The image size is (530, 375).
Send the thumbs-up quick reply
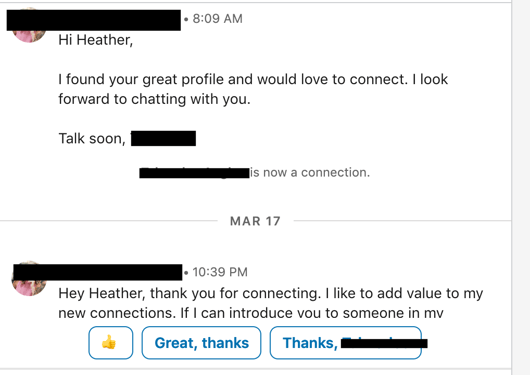[111, 343]
